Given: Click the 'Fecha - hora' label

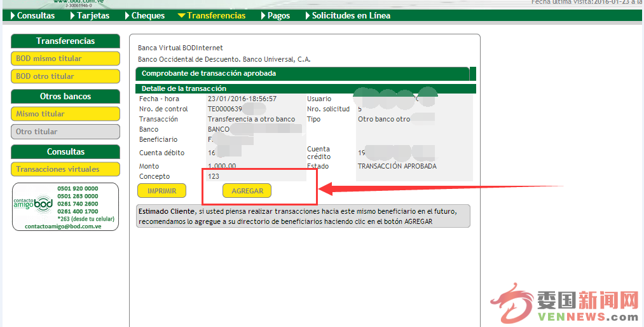Looking at the screenshot, I should 159,99.
